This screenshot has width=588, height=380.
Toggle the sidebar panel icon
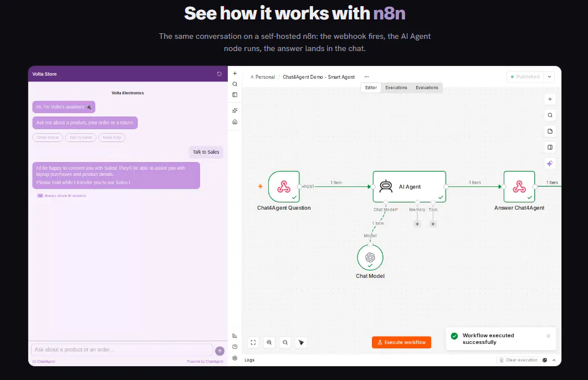235,95
